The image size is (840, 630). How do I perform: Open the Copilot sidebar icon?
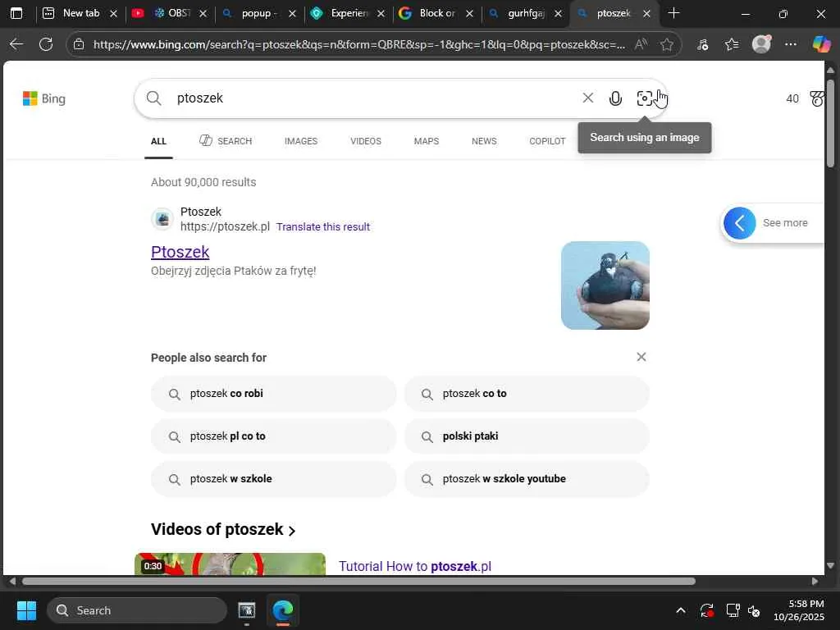pos(821,44)
